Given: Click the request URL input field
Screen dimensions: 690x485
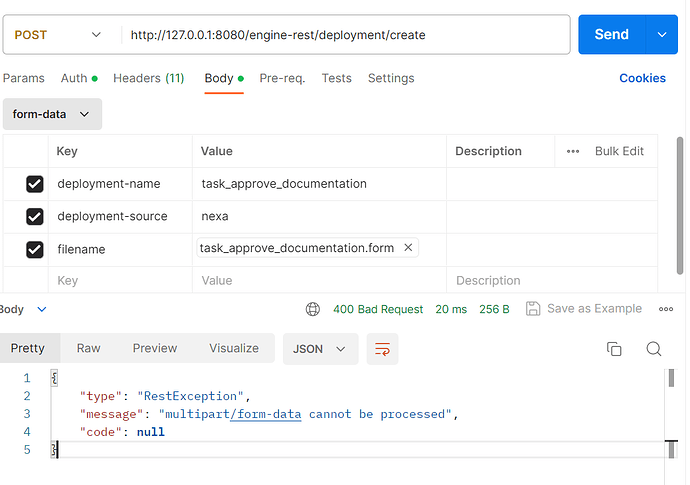Looking at the screenshot, I should pyautogui.click(x=345, y=35).
